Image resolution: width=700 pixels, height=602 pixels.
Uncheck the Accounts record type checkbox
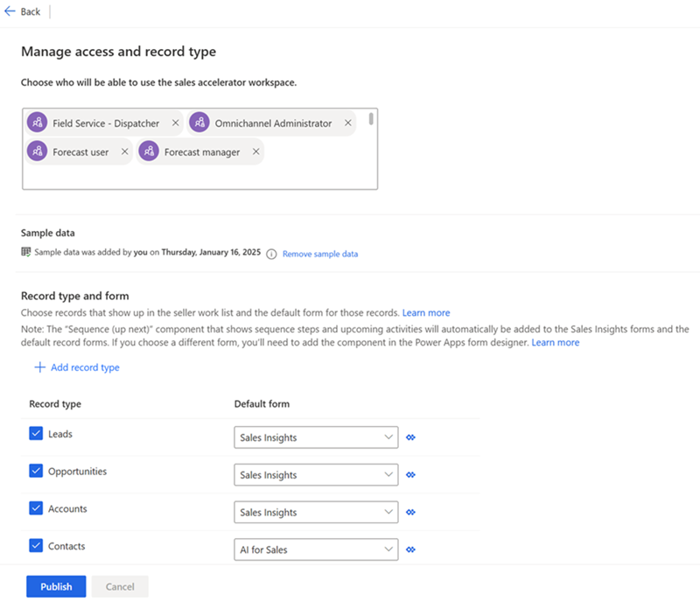coord(36,508)
